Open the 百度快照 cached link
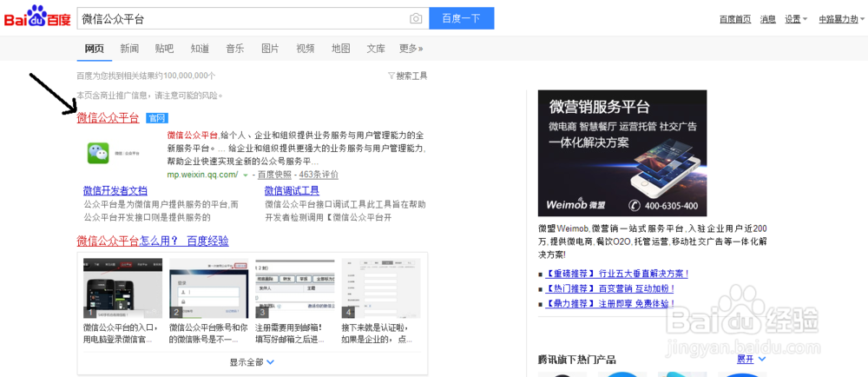868x377 pixels. click(x=274, y=175)
